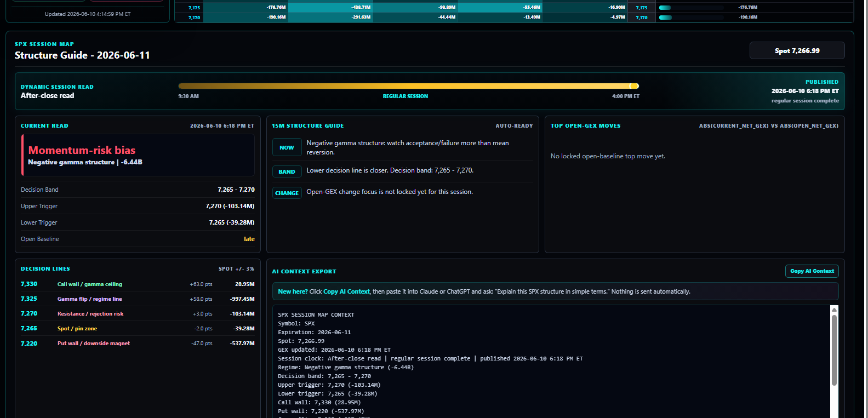Viewport: 868px width, 418px height.
Task: Click the '-537.97M' value in Decision Lines
Action: click(x=242, y=343)
